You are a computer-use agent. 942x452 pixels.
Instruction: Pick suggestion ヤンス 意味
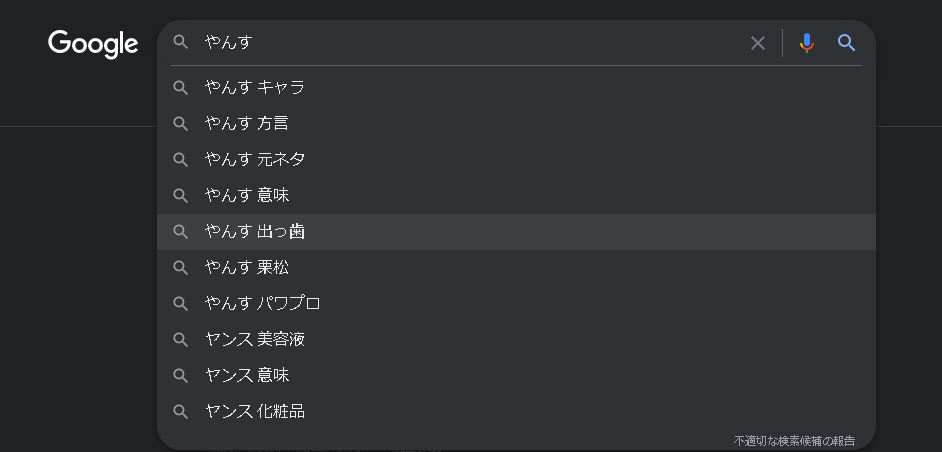(x=516, y=376)
